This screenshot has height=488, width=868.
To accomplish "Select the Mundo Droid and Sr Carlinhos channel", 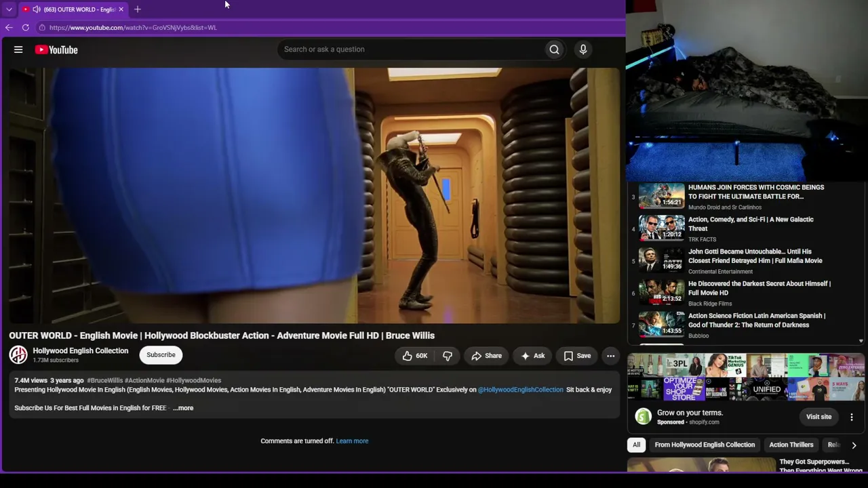I will point(725,207).
